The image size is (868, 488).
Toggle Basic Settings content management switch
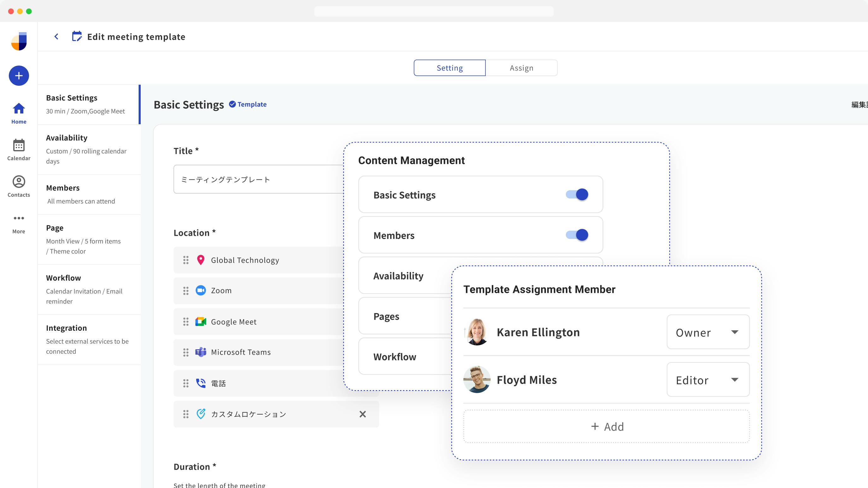click(x=577, y=194)
